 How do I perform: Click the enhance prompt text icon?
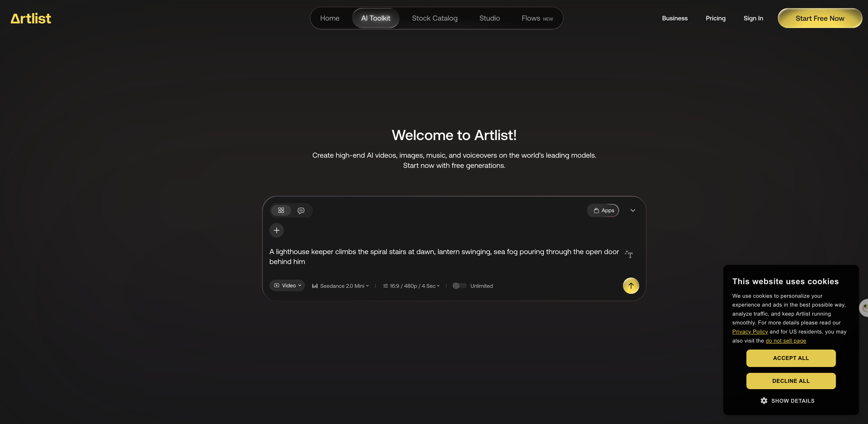629,254
